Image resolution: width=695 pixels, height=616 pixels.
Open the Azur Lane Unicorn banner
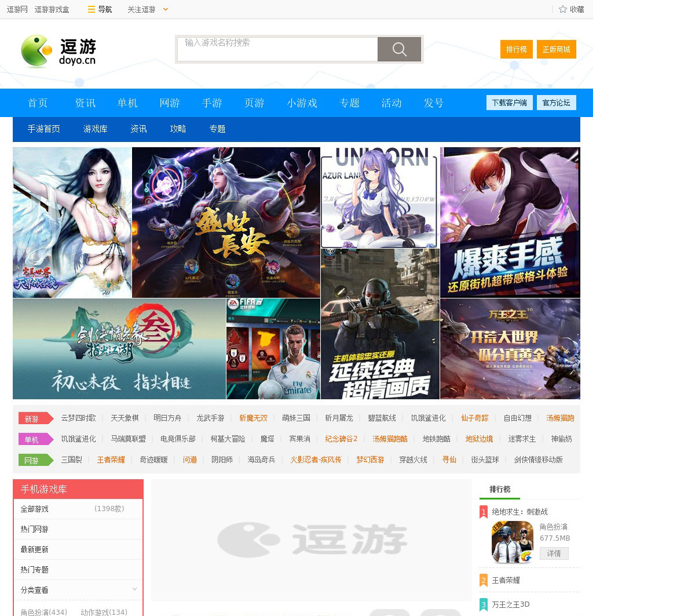(380, 198)
